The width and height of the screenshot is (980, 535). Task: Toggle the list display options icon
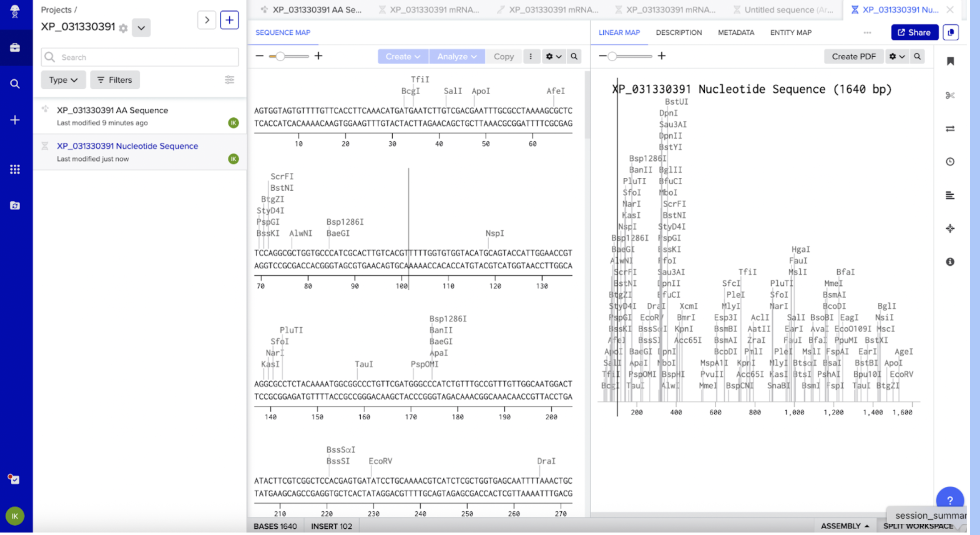[229, 80]
